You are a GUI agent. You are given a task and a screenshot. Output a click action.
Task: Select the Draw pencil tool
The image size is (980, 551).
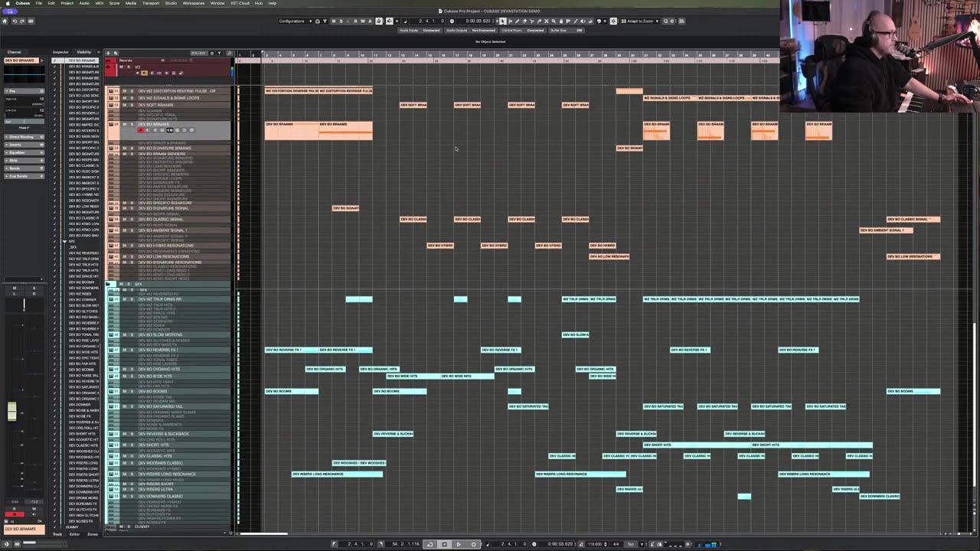(518, 21)
